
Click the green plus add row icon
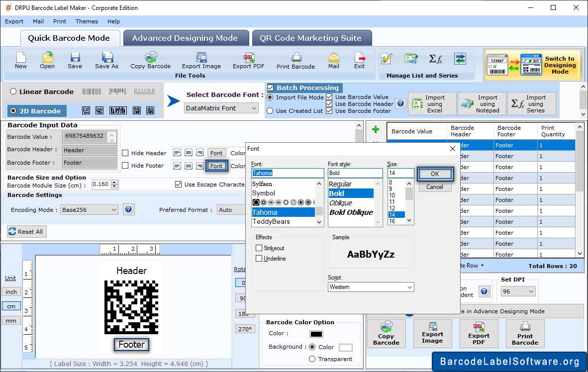tap(376, 130)
